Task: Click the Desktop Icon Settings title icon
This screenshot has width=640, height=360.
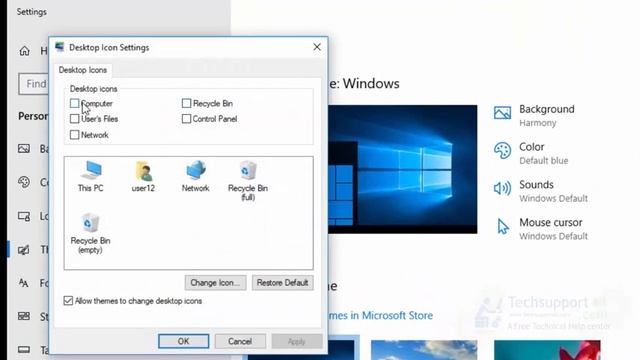Action: click(x=60, y=47)
